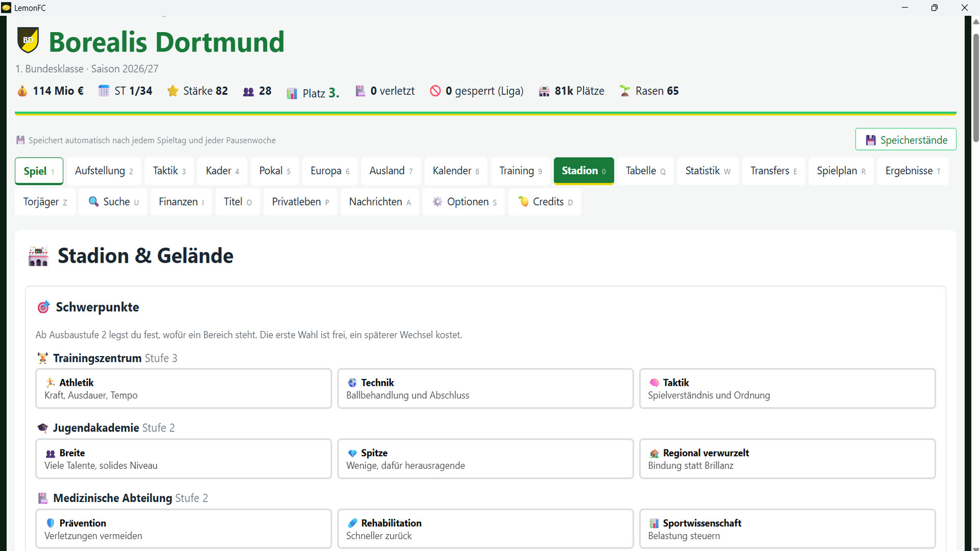Open the Statistik tab
The image size is (980, 551).
tap(708, 171)
